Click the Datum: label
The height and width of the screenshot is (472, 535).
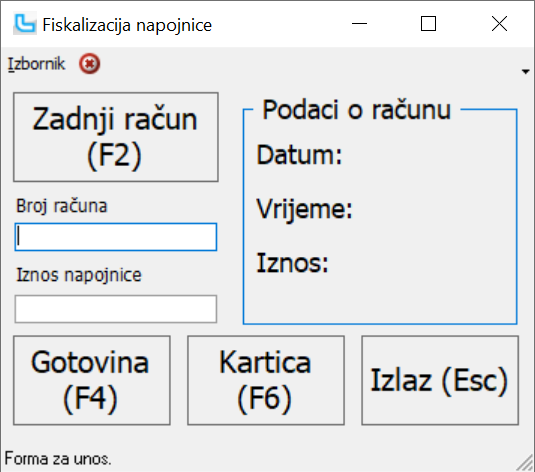[299, 155]
